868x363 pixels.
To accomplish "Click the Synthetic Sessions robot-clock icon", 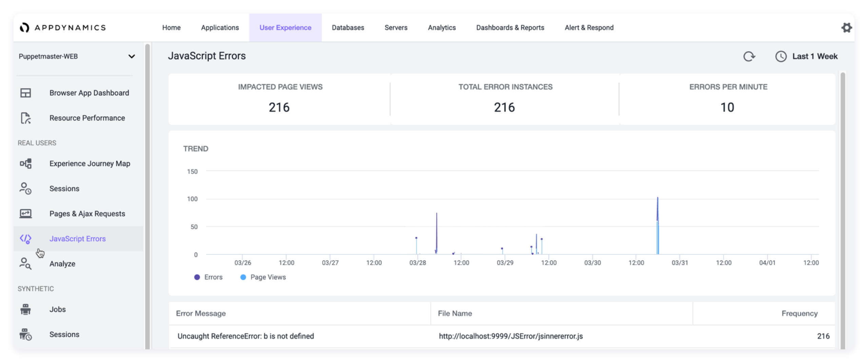I will coord(25,334).
